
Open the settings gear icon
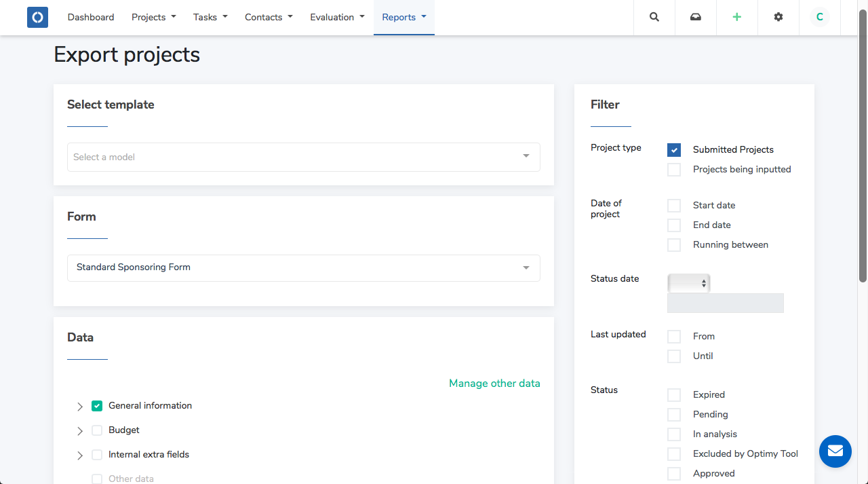778,17
